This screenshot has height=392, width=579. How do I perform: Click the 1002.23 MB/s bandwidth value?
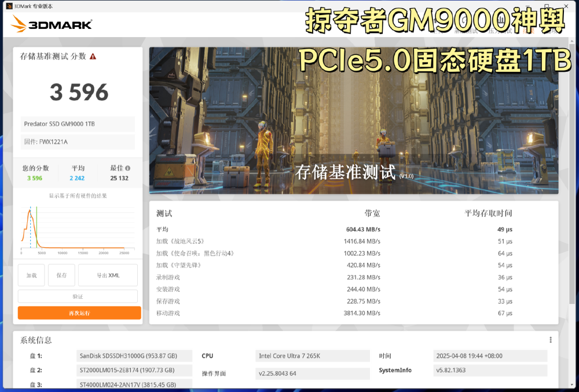362,253
